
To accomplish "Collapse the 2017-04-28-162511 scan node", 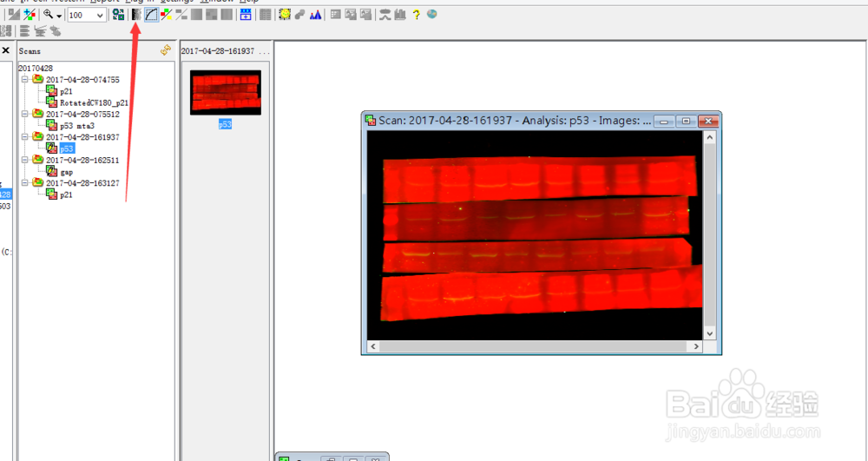I will click(24, 160).
